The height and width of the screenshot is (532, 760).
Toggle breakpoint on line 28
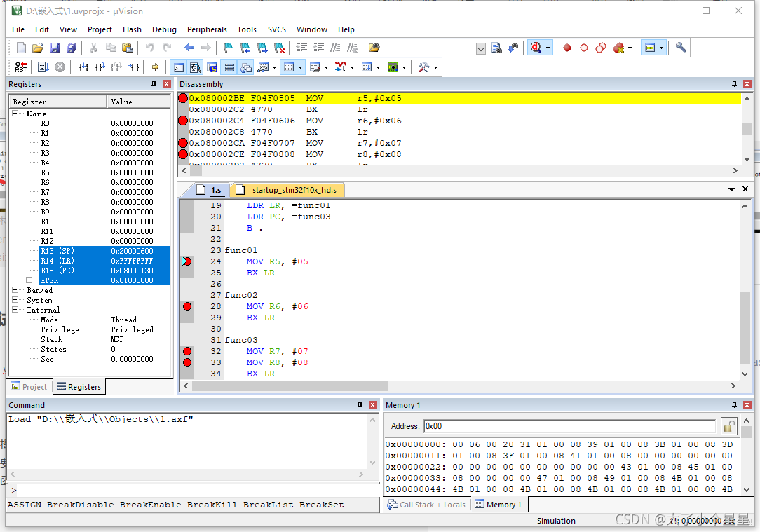tap(187, 306)
